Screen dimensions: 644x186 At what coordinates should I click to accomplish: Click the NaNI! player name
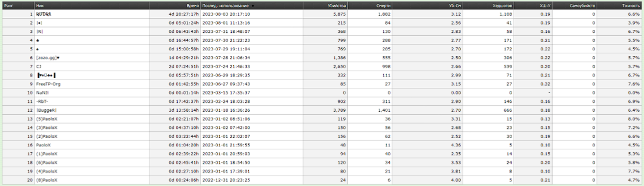coord(42,92)
